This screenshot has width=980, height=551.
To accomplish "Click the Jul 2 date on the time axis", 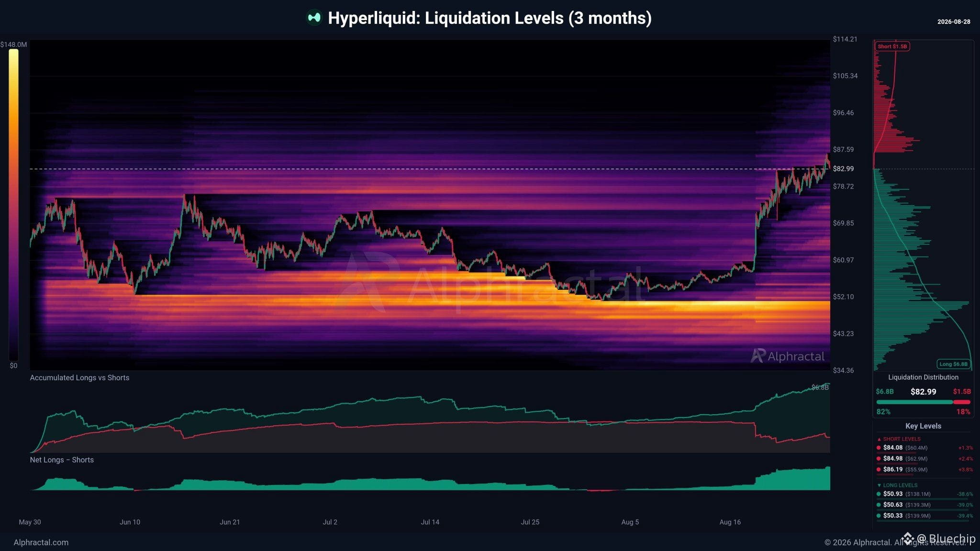I will point(330,522).
